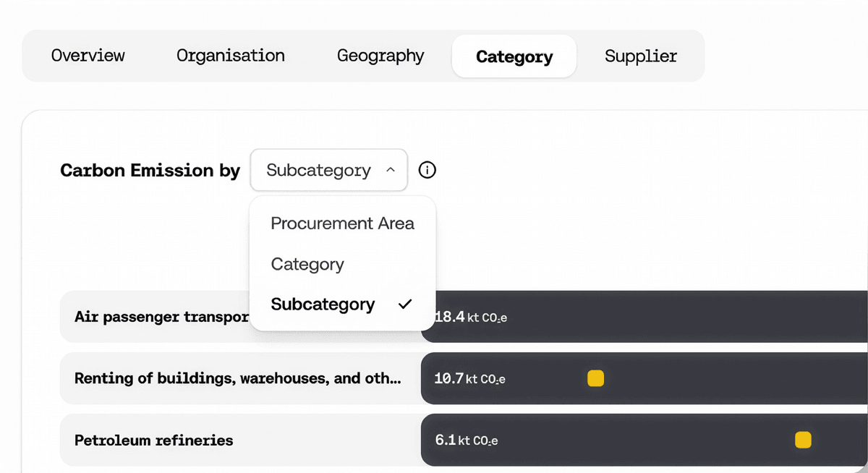This screenshot has height=473, width=868.
Task: Click the info icon beside the dropdown
Action: point(427,171)
